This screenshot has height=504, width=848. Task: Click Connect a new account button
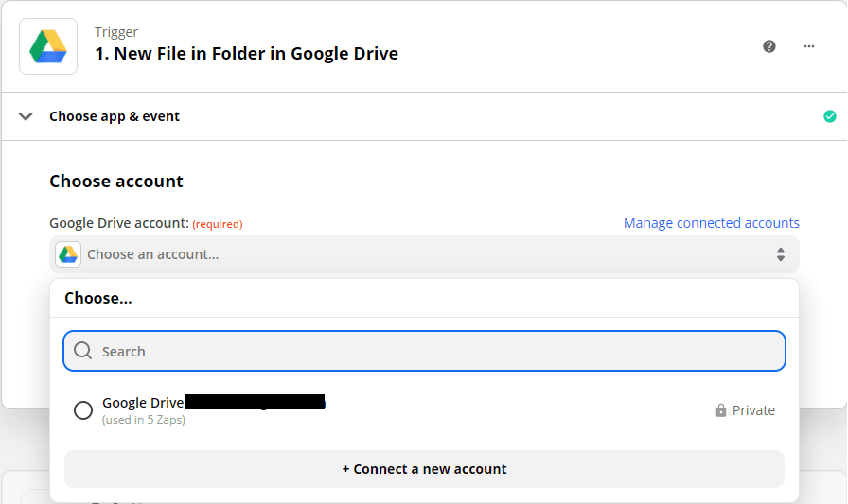coord(424,469)
